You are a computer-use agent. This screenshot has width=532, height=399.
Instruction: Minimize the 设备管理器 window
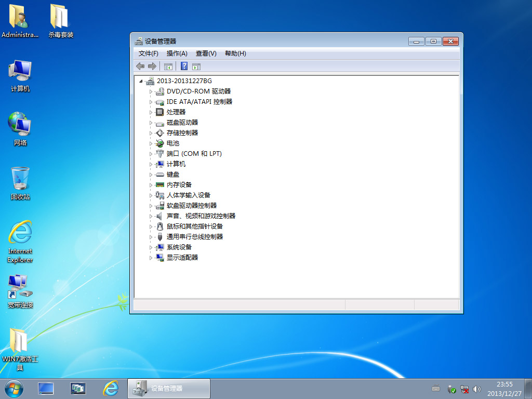[416, 42]
